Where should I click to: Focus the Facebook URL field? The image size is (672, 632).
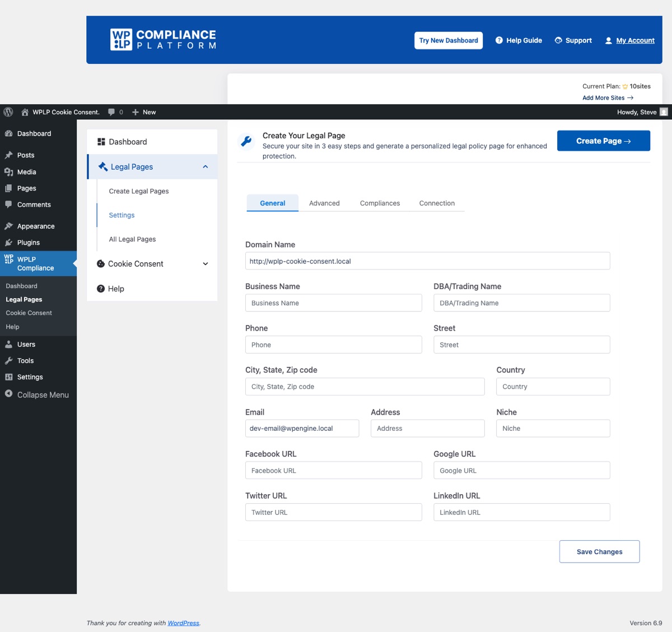coord(333,471)
